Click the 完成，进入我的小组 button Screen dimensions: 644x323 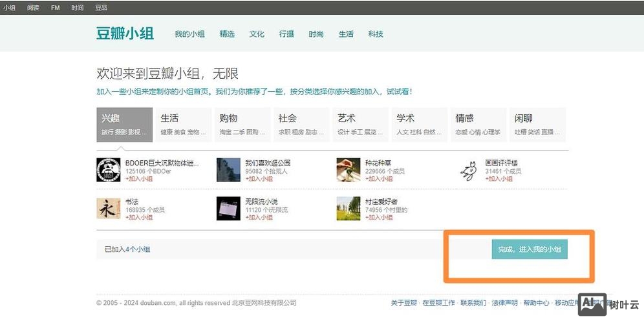tap(530, 249)
